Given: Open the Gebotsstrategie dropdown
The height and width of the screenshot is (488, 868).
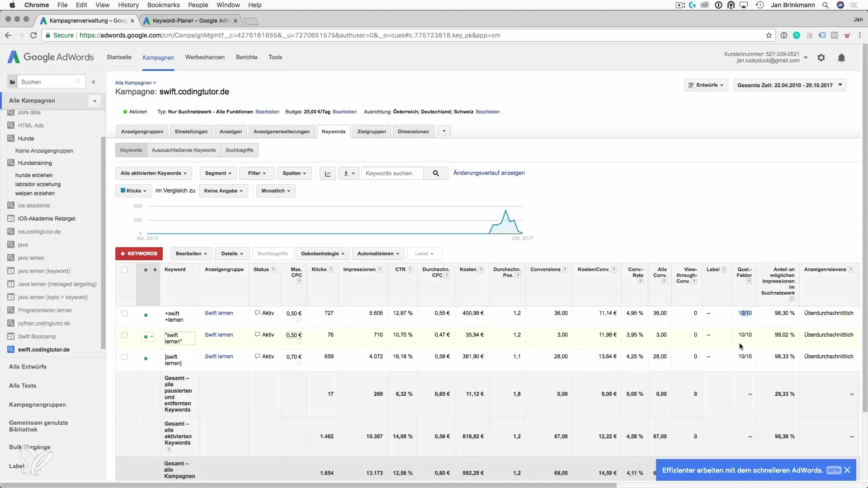Looking at the screenshot, I should pyautogui.click(x=323, y=253).
